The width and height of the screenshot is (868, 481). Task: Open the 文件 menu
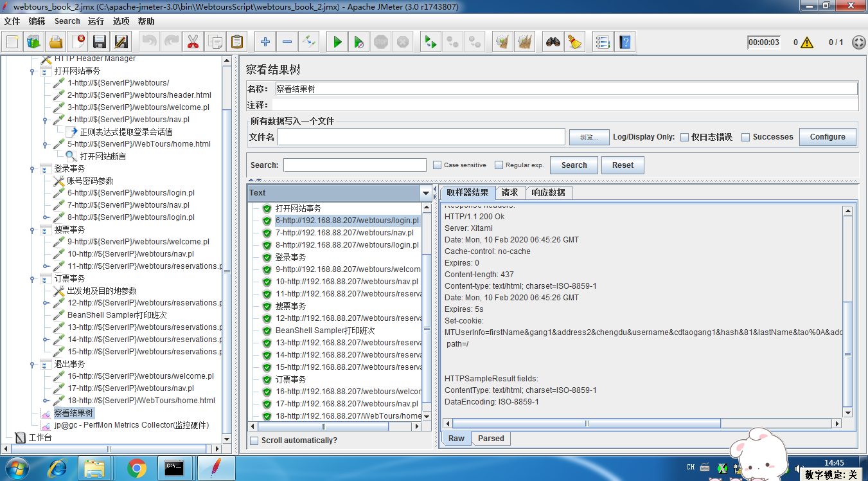pyautogui.click(x=12, y=21)
